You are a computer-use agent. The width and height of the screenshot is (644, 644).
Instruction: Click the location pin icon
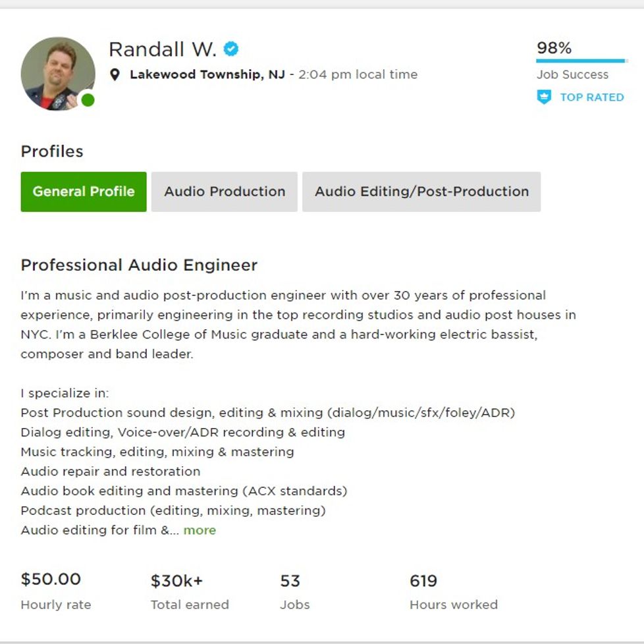click(115, 75)
